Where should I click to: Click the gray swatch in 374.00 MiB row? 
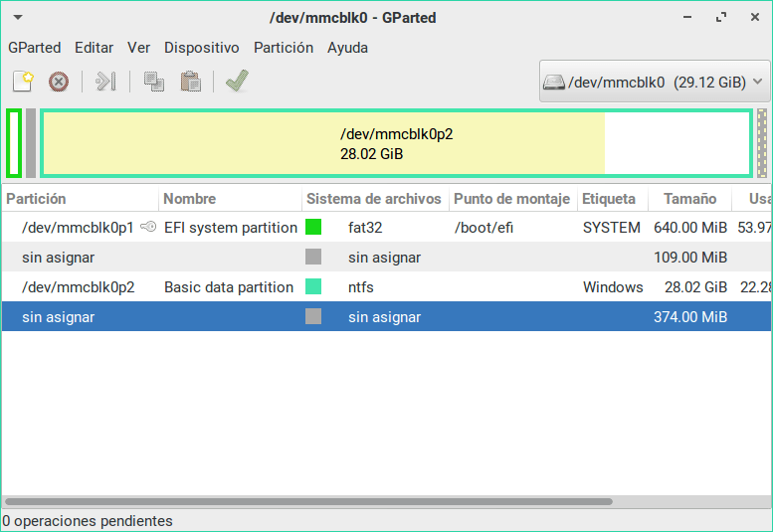coord(313,316)
